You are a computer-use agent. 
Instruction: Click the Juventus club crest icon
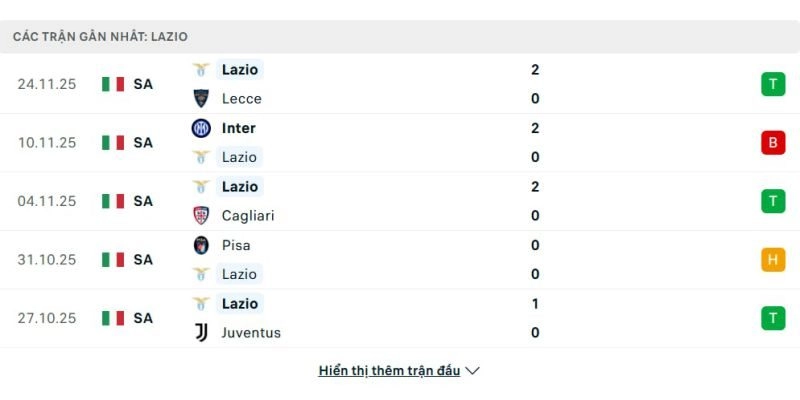point(201,332)
